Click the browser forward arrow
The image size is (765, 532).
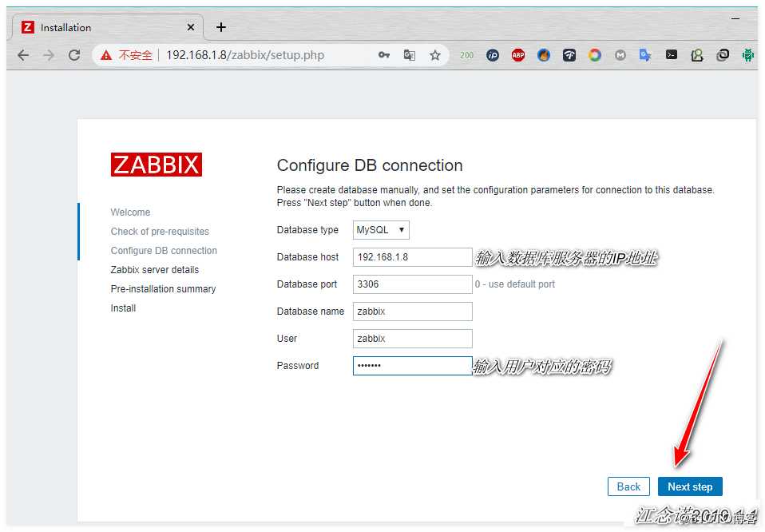[49, 55]
